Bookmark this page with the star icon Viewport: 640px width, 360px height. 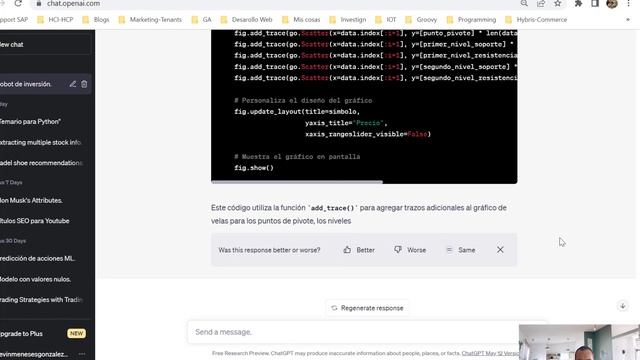pos(558,3)
